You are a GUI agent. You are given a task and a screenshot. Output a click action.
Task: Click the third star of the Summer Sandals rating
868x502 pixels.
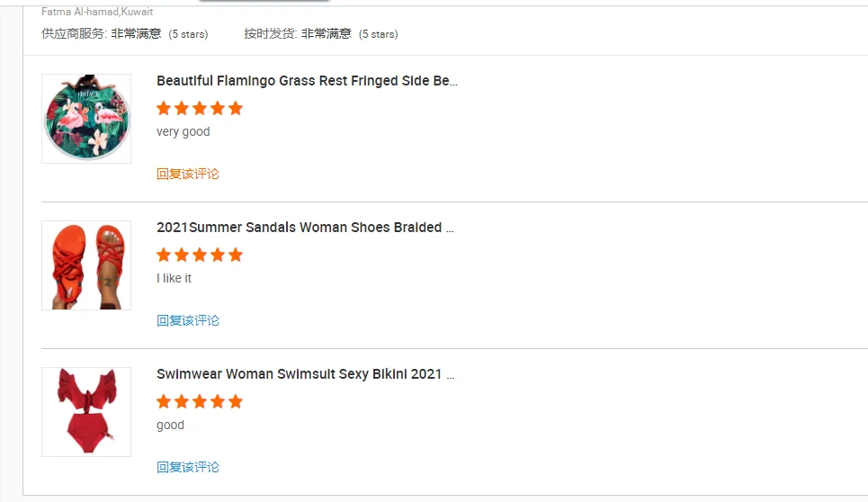click(200, 255)
